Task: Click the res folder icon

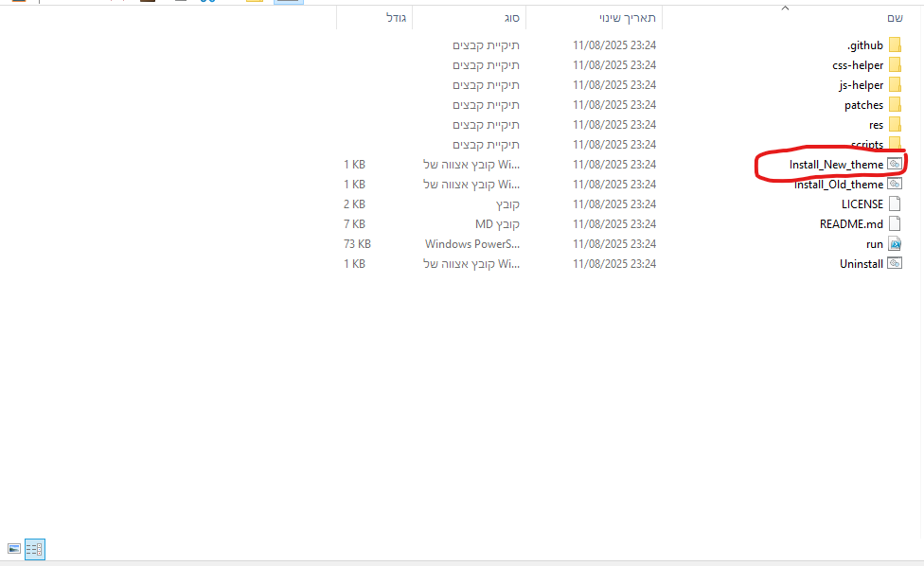Action: [895, 124]
